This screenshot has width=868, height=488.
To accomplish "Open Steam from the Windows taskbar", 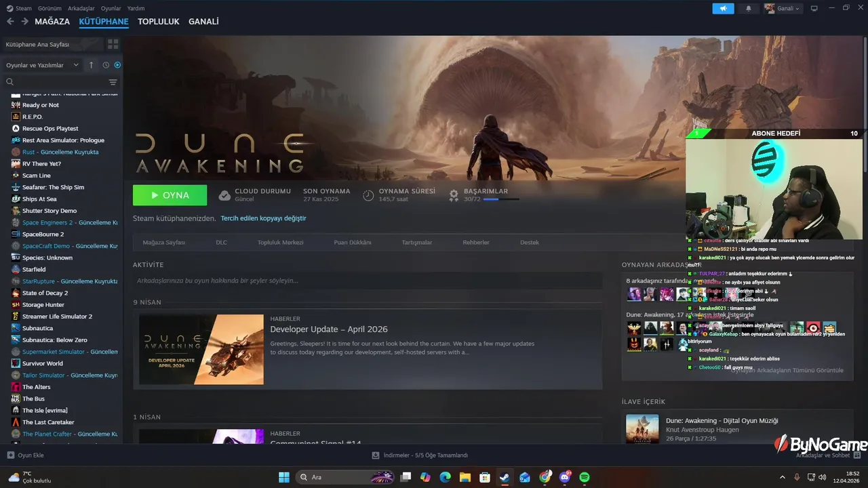I will (x=505, y=477).
